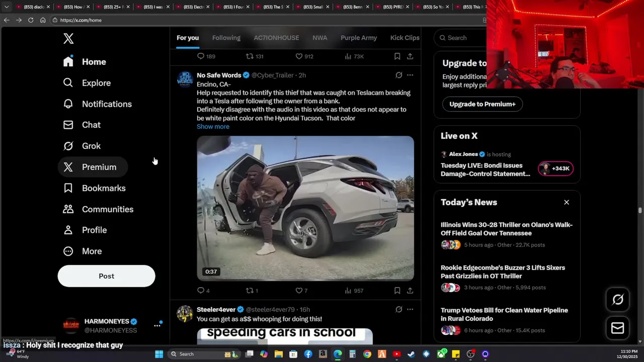
Task: Open the floating messages envelope button
Action: [x=618, y=328]
